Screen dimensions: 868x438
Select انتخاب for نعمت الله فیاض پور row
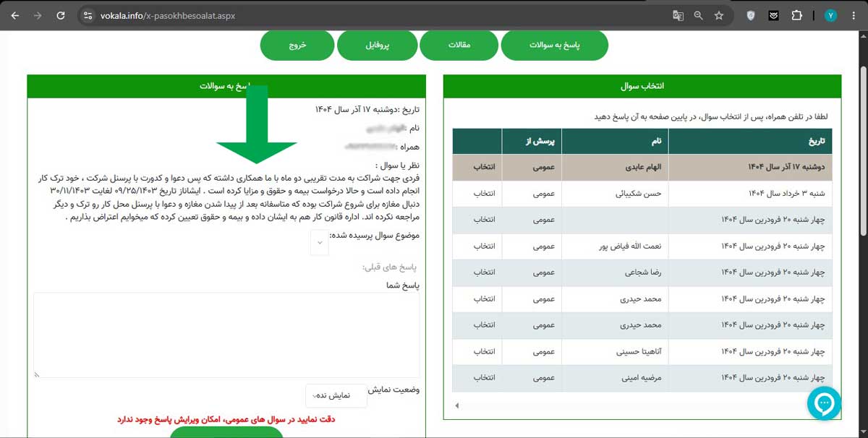[484, 246]
